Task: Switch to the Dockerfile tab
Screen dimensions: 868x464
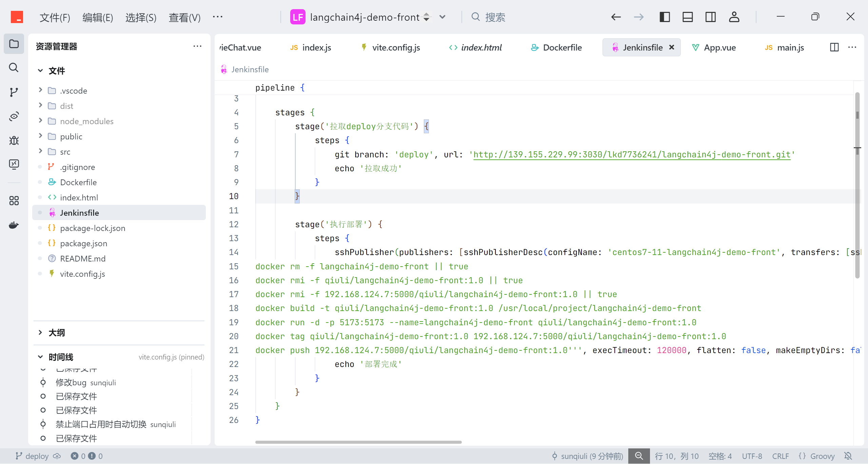Action: [562, 47]
